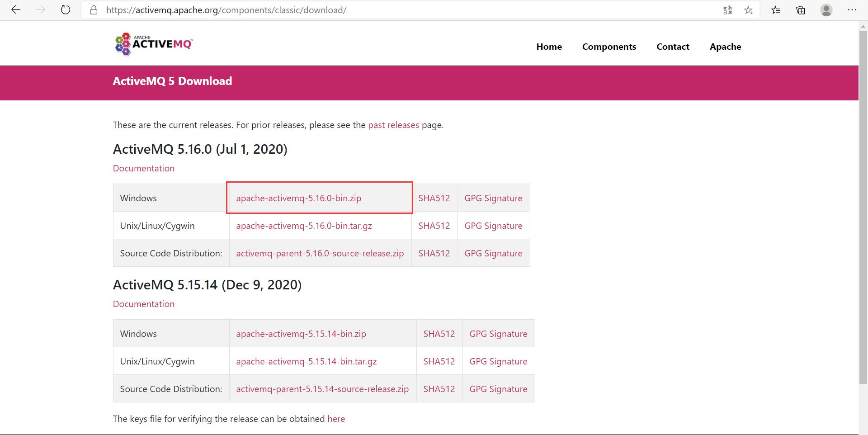The image size is (868, 435).
Task: Click the keys file 'here' link
Action: 336,419
